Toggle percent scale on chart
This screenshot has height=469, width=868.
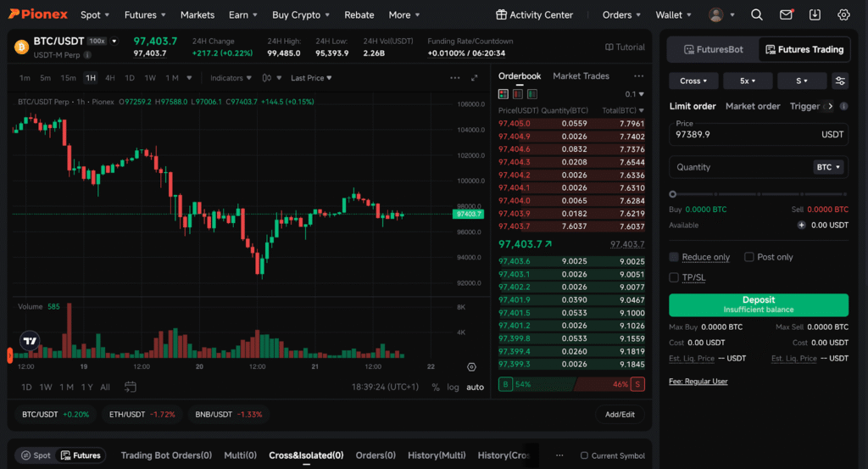tap(436, 387)
